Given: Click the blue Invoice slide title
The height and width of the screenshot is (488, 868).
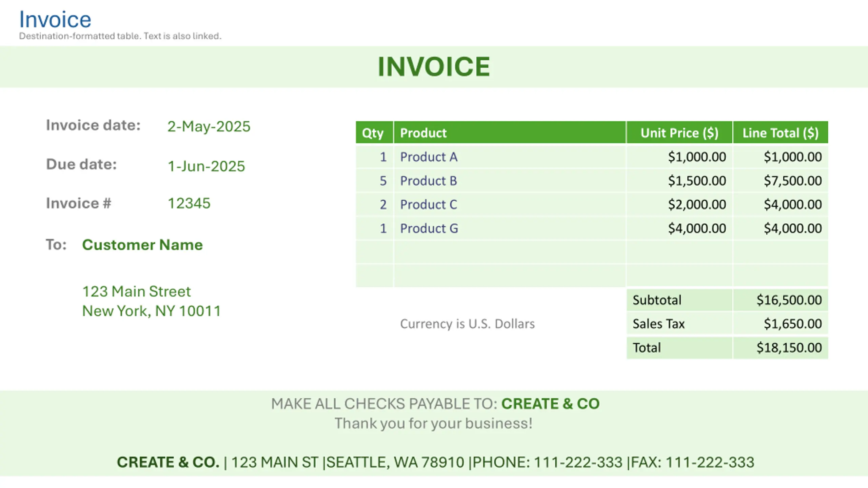Looking at the screenshot, I should pos(55,19).
